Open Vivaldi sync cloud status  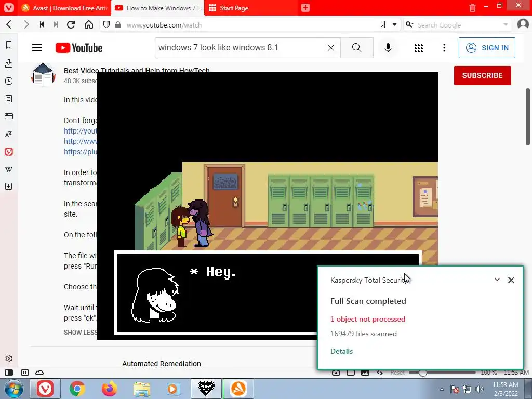pyautogui.click(x=39, y=373)
